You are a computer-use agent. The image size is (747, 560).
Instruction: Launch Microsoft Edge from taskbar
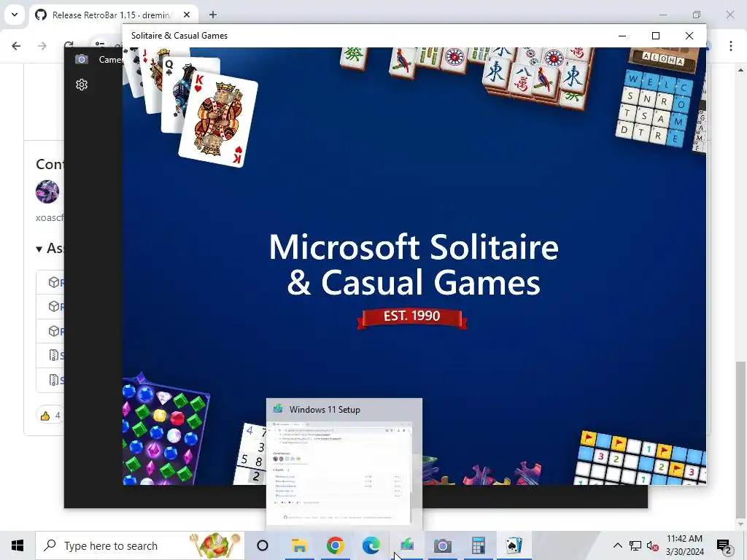tap(371, 545)
